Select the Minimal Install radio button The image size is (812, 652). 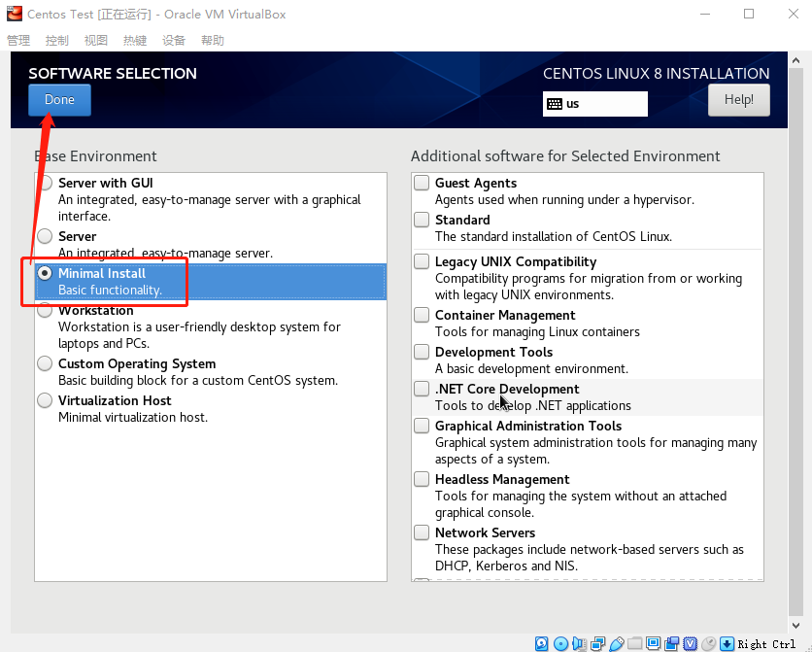[45, 273]
